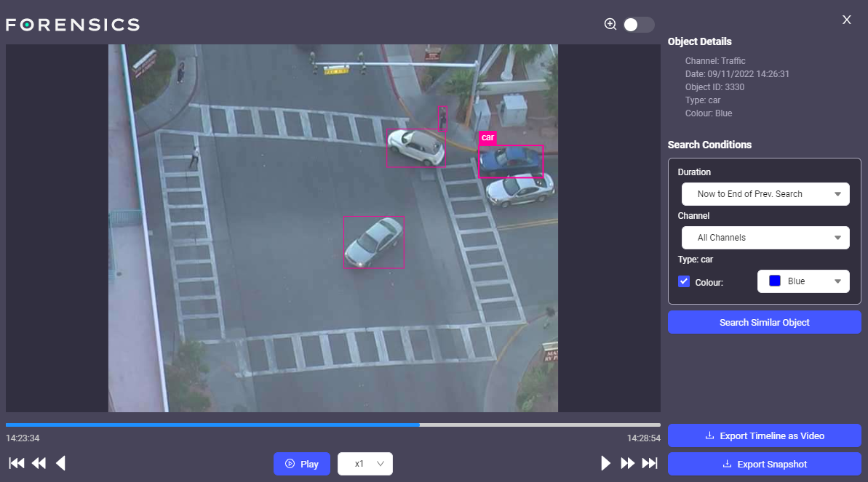Click the magnifier zoom icon
Image resolution: width=868 pixels, height=482 pixels.
tap(610, 24)
